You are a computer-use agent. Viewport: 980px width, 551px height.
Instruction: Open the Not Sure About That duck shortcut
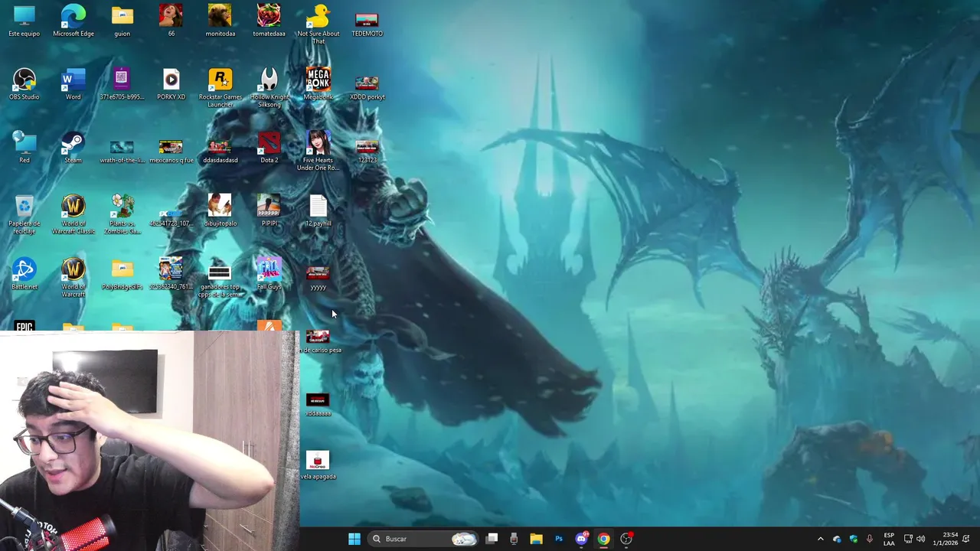318,24
